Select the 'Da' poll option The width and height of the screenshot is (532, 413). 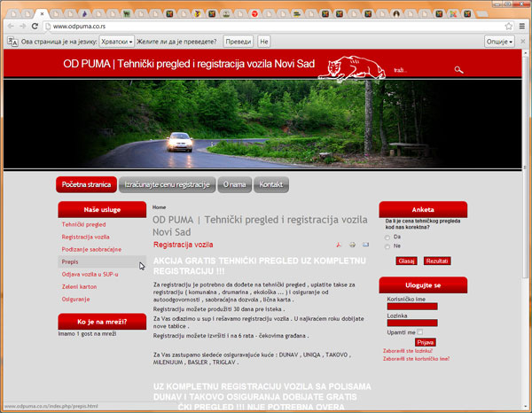pos(387,237)
